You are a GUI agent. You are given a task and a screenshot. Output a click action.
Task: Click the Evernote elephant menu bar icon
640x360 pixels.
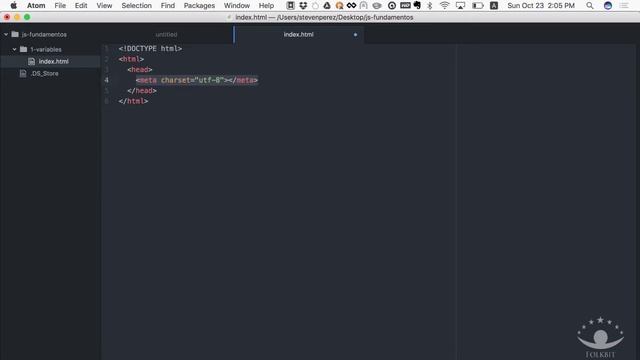417,5
